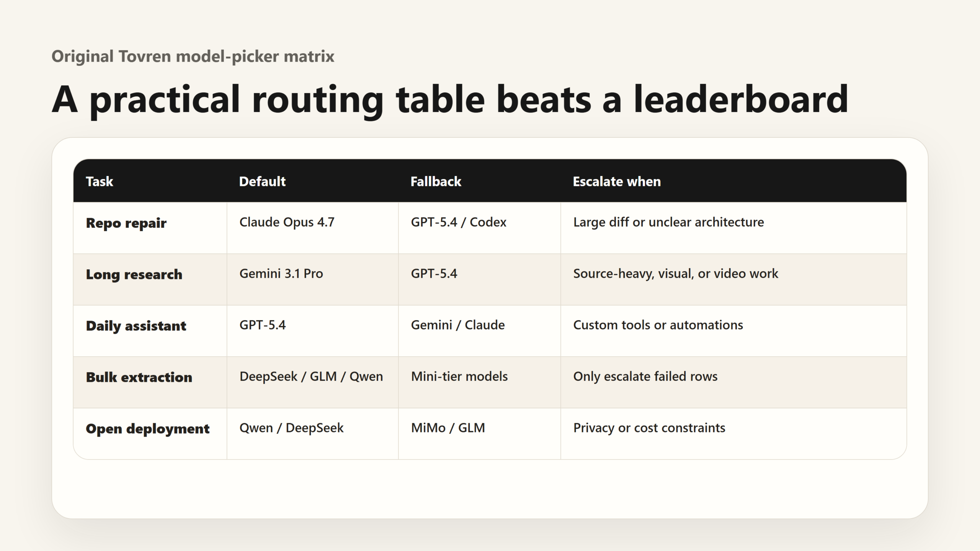Click "Large diff or unclear architecture"

[668, 222]
